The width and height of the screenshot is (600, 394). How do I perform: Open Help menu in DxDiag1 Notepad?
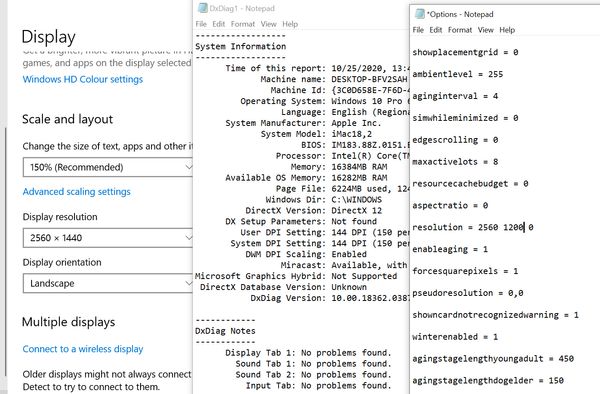pyautogui.click(x=290, y=24)
